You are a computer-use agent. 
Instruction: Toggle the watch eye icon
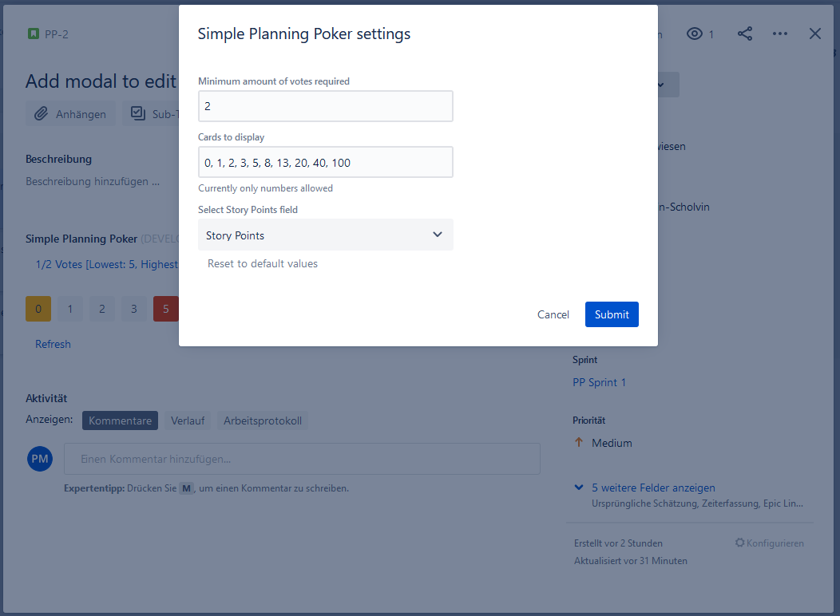tap(695, 34)
